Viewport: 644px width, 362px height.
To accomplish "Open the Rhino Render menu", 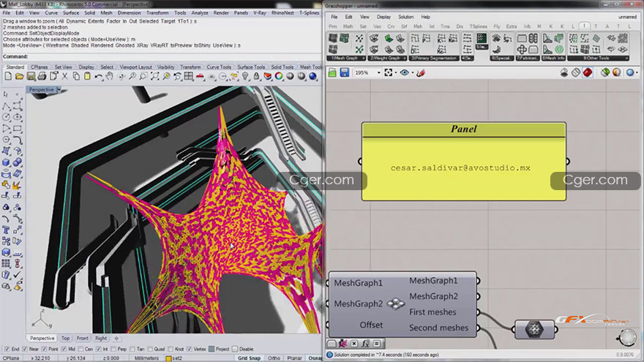I will click(x=221, y=12).
